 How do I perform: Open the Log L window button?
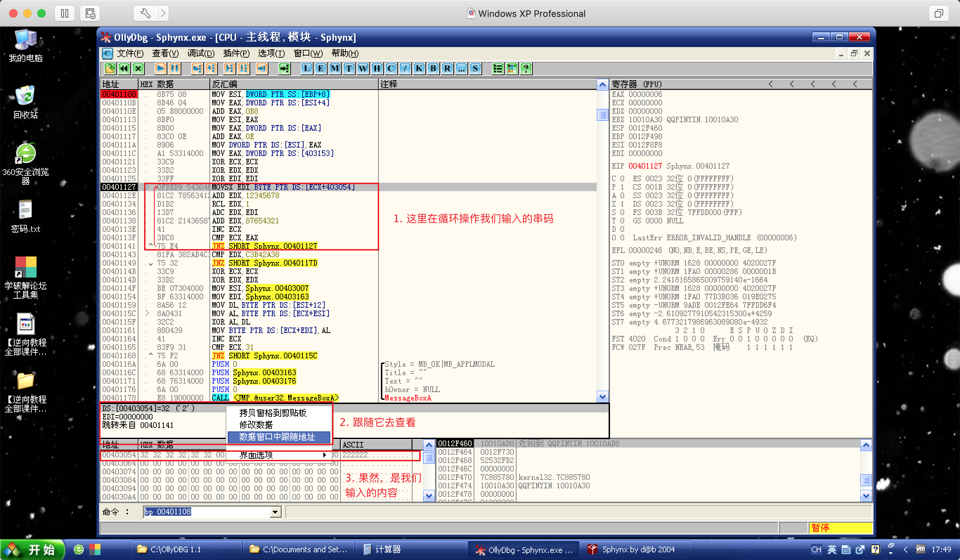click(306, 69)
